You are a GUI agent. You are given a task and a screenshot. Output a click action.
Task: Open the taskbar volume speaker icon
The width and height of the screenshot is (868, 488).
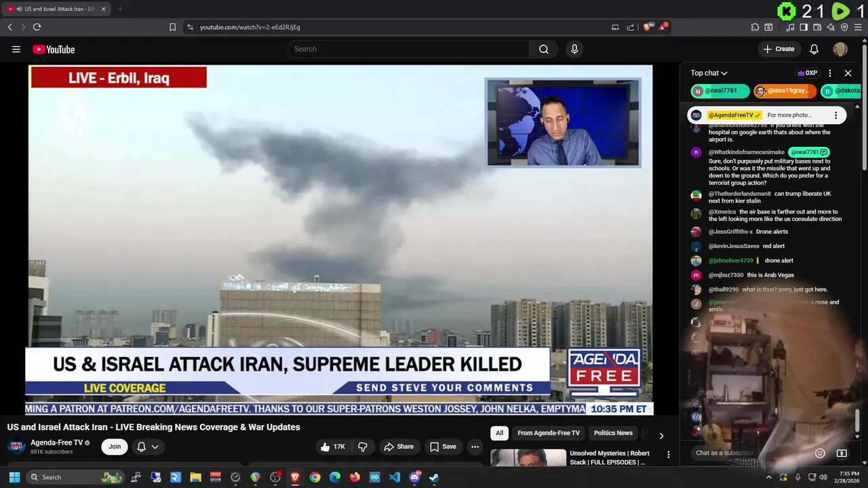(823, 477)
